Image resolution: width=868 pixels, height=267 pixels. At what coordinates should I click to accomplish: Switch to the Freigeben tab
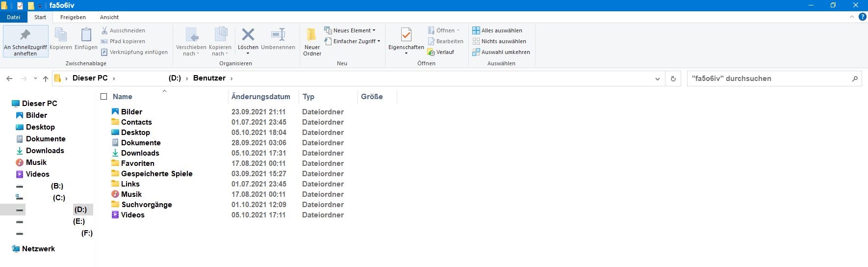[73, 17]
